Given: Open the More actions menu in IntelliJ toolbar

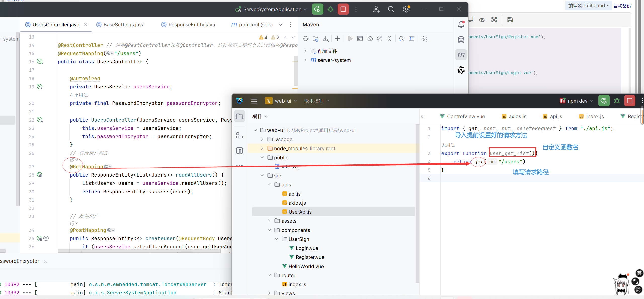Looking at the screenshot, I should point(356,9).
